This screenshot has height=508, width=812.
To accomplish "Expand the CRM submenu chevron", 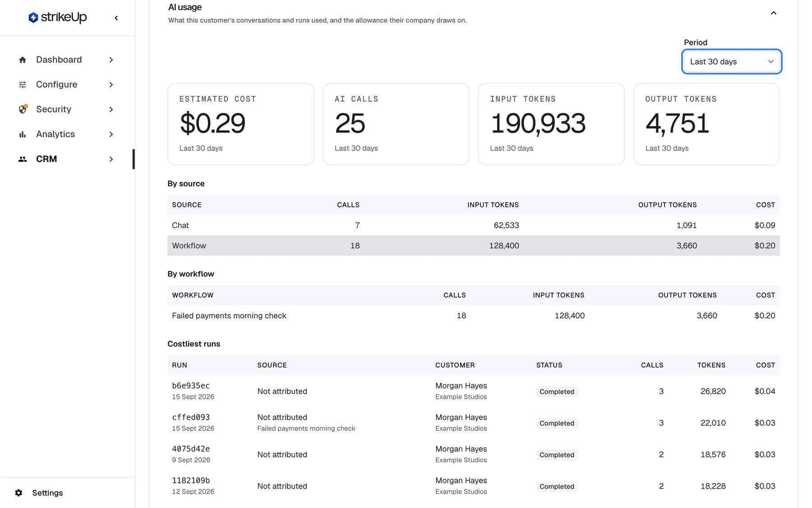I will point(111,159).
